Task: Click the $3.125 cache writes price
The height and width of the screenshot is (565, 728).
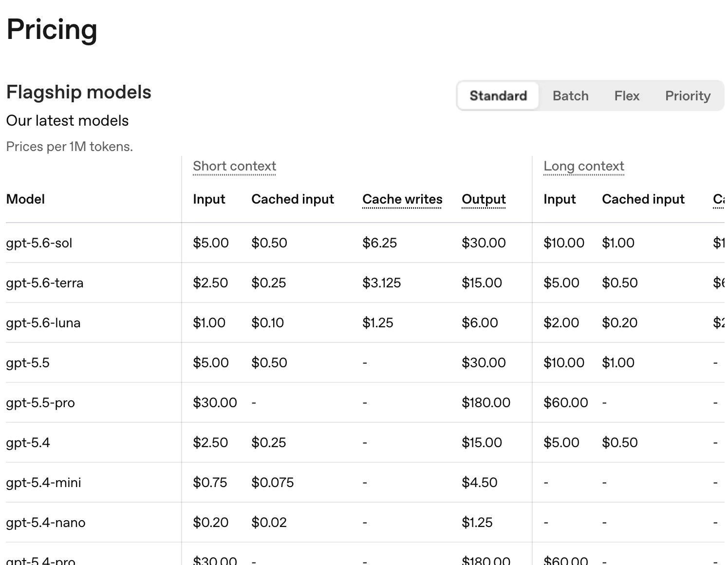Action: pos(381,282)
